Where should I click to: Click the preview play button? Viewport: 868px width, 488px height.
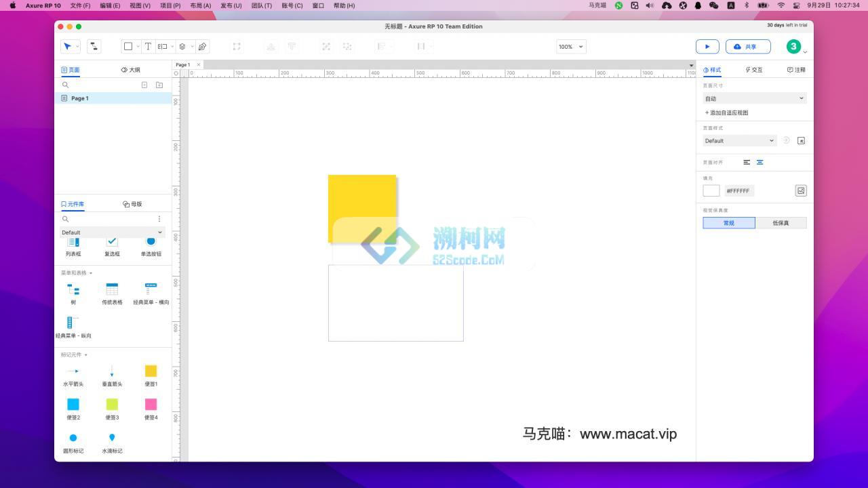(707, 46)
